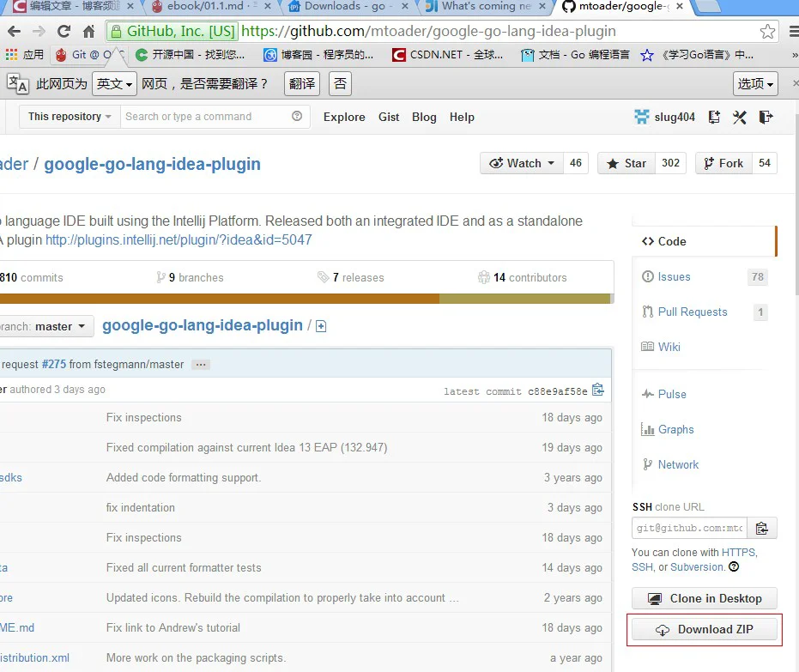View the 7 releases list
The width and height of the screenshot is (799, 672).
pos(350,278)
